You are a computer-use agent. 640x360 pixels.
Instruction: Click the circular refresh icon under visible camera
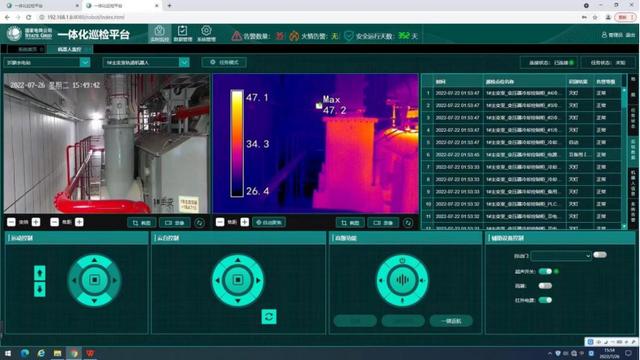pos(199,223)
